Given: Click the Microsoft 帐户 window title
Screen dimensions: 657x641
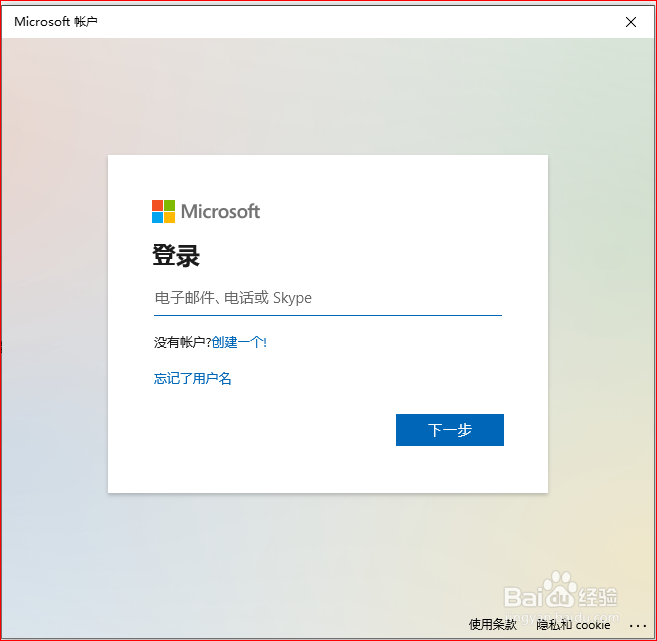Looking at the screenshot, I should pos(56,21).
